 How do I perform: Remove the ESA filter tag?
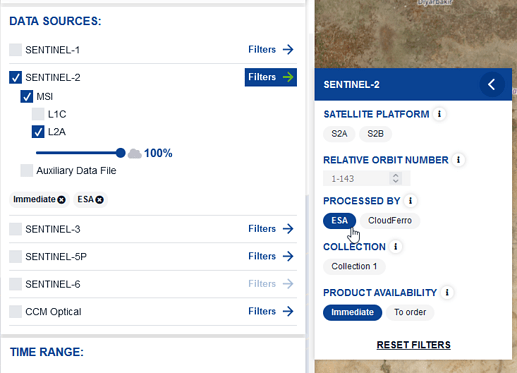click(x=100, y=200)
